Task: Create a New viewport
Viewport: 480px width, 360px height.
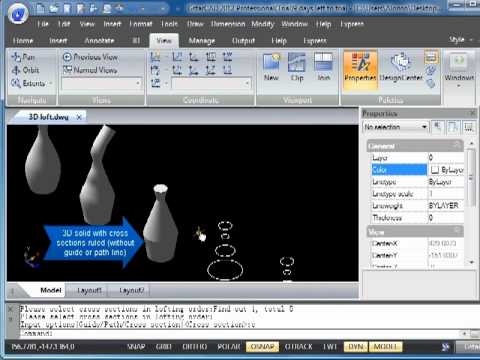Action: click(x=271, y=68)
